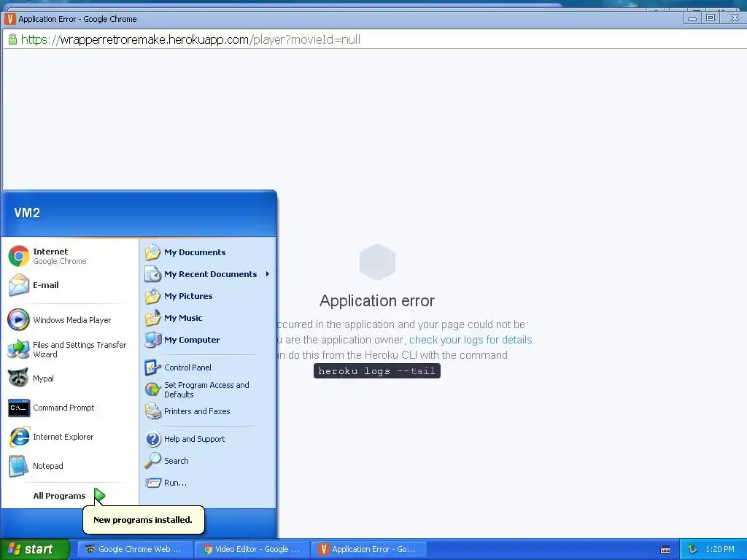
Task: Open Printers and Faxes icon
Action: point(153,411)
